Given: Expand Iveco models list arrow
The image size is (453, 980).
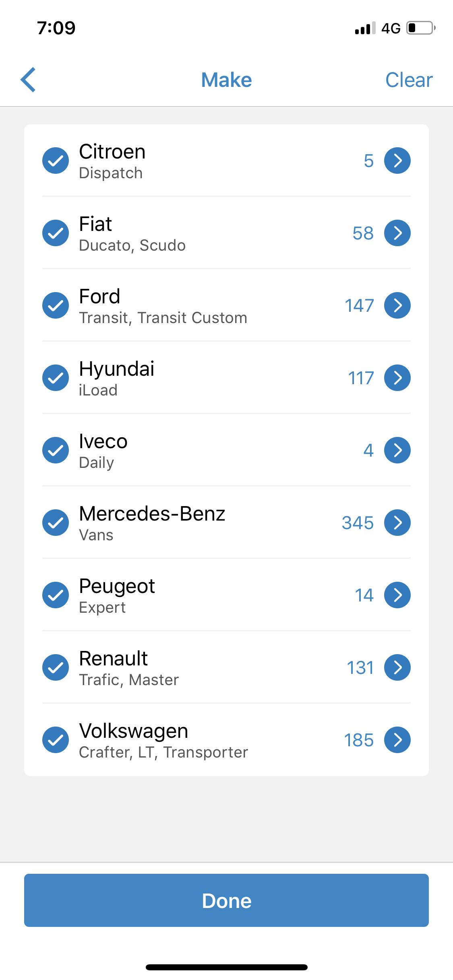Looking at the screenshot, I should (397, 450).
